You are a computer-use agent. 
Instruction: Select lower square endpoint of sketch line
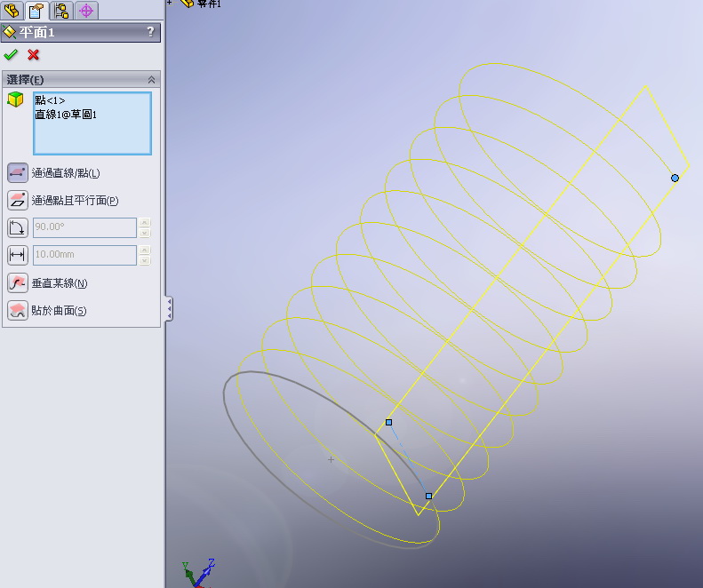point(428,496)
